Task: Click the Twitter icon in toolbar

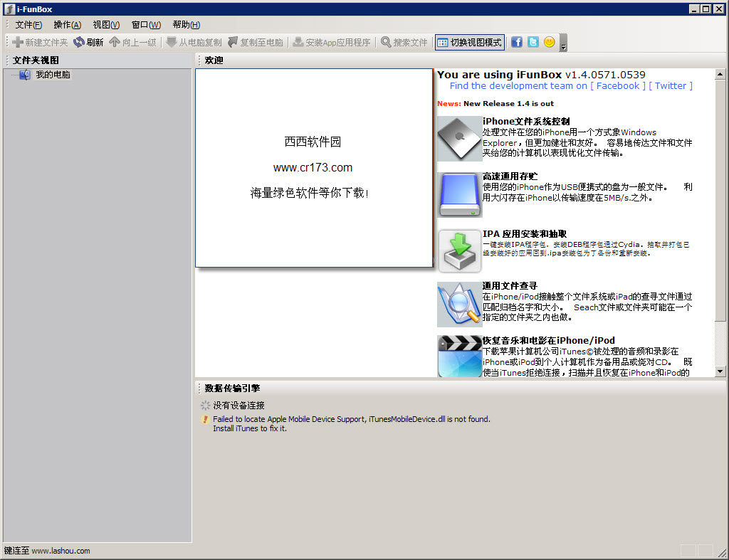Action: (533, 42)
